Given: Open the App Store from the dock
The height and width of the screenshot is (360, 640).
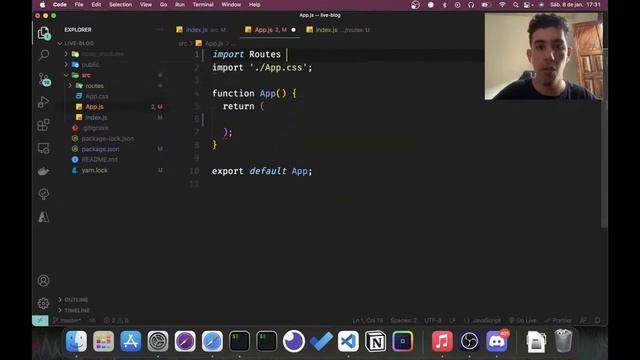Looking at the screenshot, I should click(131, 341).
